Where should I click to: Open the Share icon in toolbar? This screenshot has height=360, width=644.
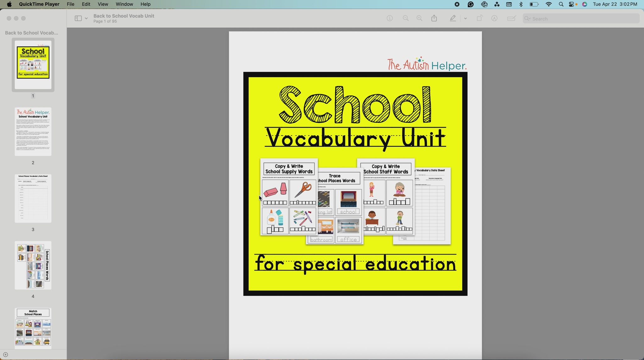pyautogui.click(x=434, y=19)
